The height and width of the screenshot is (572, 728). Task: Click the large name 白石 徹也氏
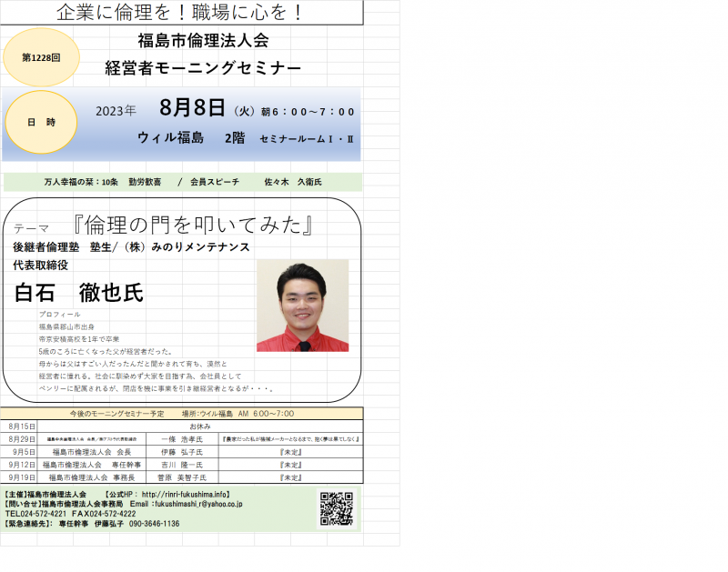(x=78, y=293)
